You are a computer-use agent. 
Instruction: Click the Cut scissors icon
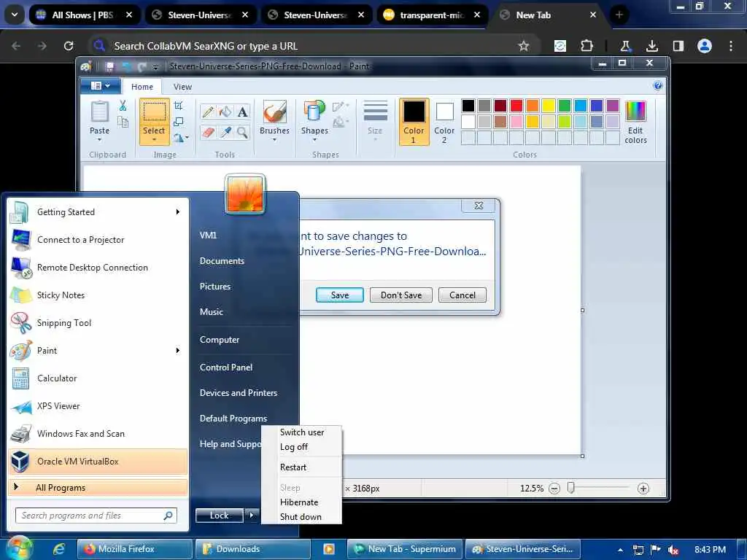(123, 106)
